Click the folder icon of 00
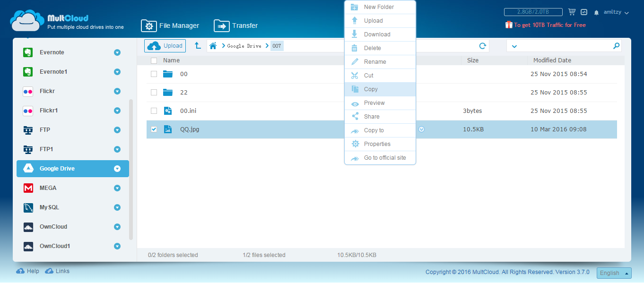 pos(168,74)
